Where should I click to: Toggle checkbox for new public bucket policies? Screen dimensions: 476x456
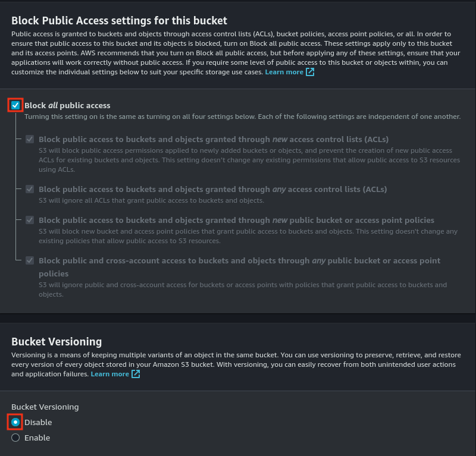(x=30, y=220)
